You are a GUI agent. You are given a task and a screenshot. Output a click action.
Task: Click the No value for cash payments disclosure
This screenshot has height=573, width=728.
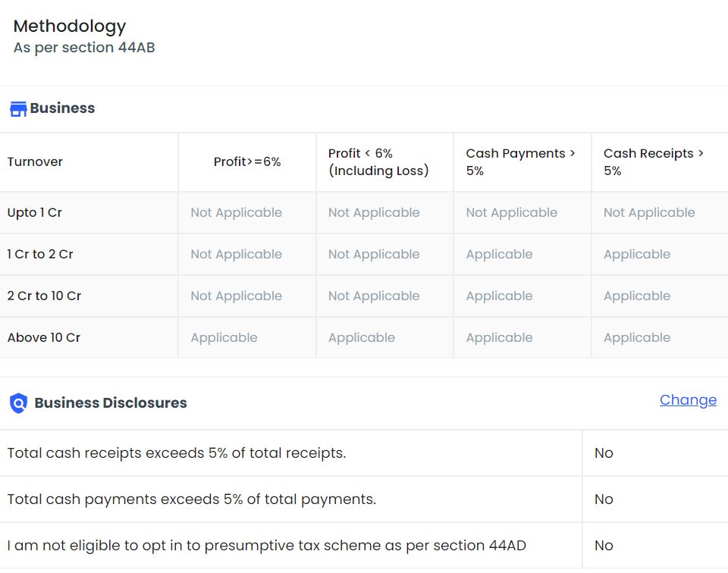[604, 499]
